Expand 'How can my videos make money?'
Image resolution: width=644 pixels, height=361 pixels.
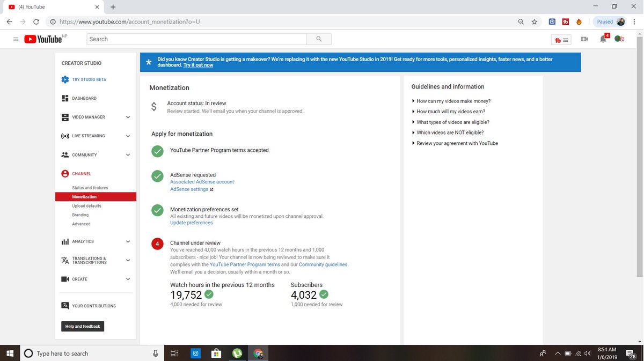451,101
